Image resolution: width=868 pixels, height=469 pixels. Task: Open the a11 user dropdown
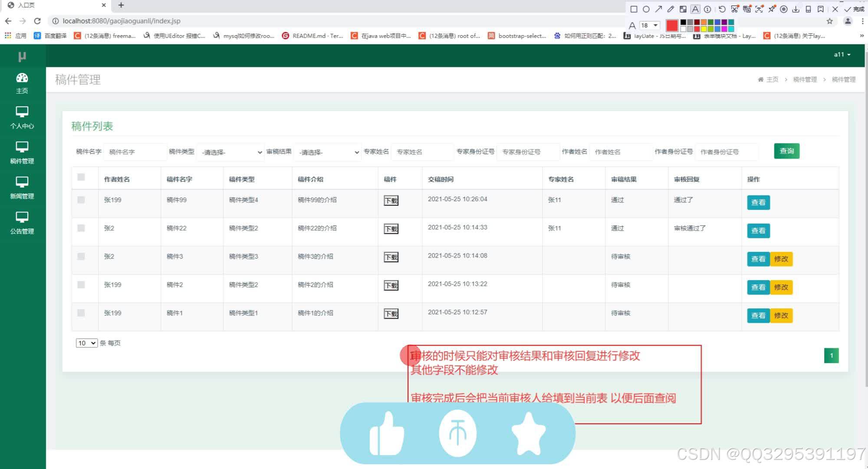(x=842, y=55)
